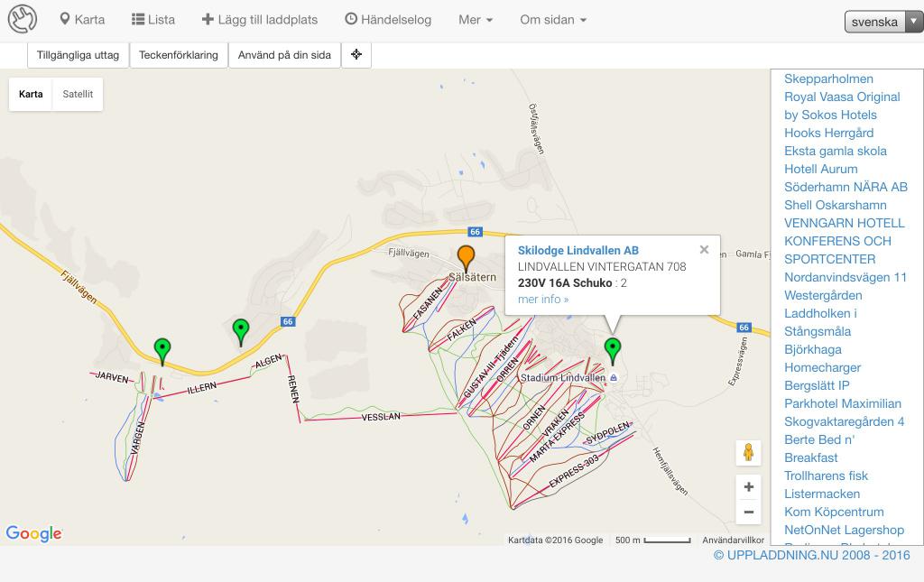The height and width of the screenshot is (582, 924).
Task: Open Royal Vaasa Original by Sokos Hotels
Action: tap(842, 106)
